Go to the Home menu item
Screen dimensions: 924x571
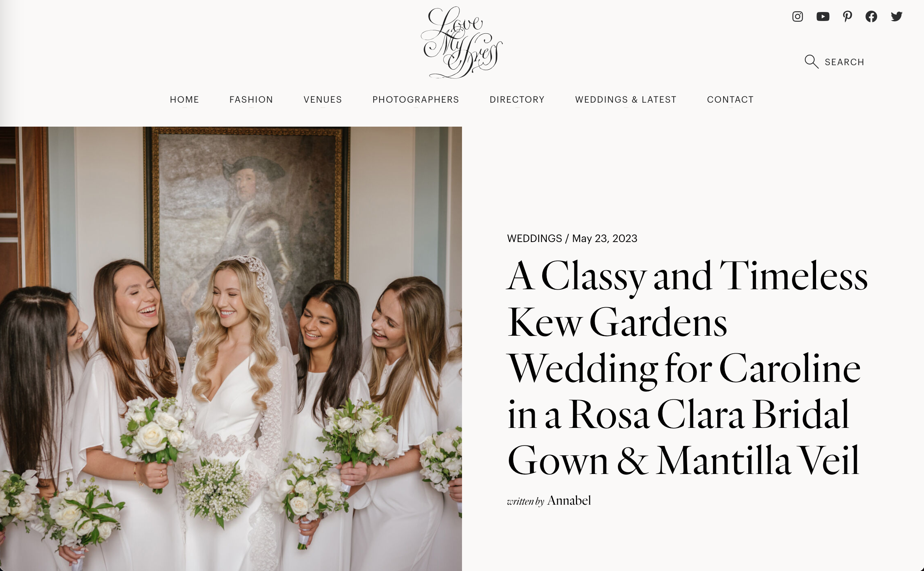pos(184,100)
